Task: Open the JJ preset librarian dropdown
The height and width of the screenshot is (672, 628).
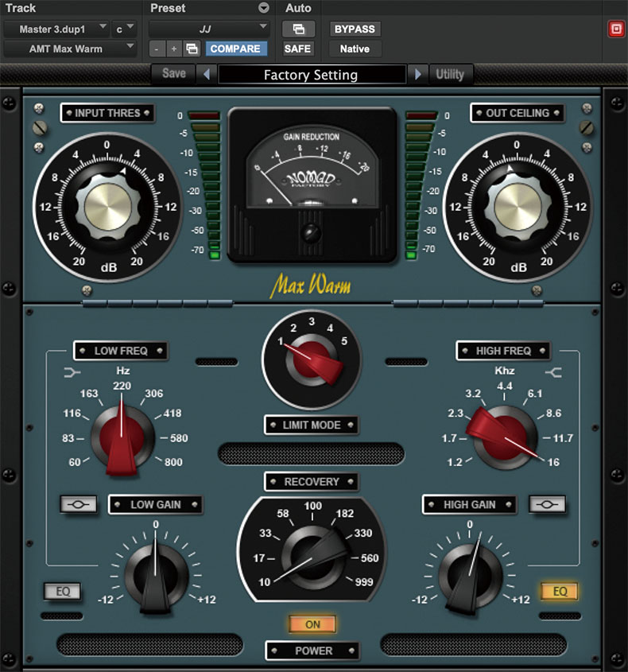Action: click(209, 29)
